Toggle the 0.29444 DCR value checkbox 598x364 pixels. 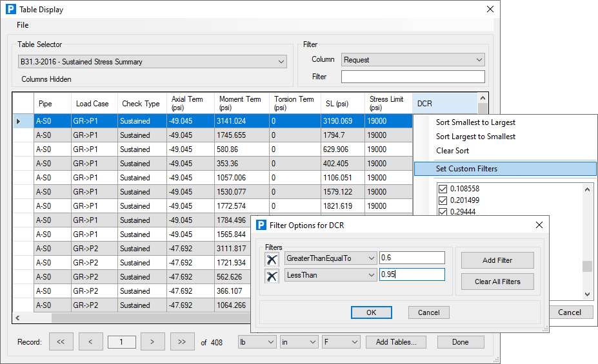(x=443, y=212)
